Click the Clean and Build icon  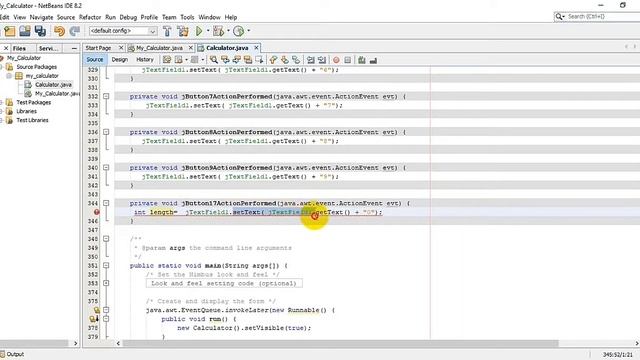[183, 31]
